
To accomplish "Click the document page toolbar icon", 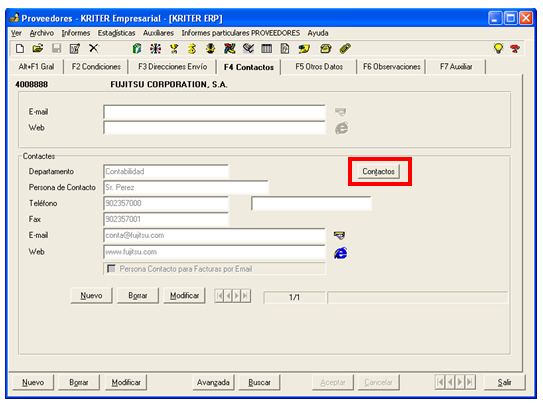I will (x=285, y=48).
